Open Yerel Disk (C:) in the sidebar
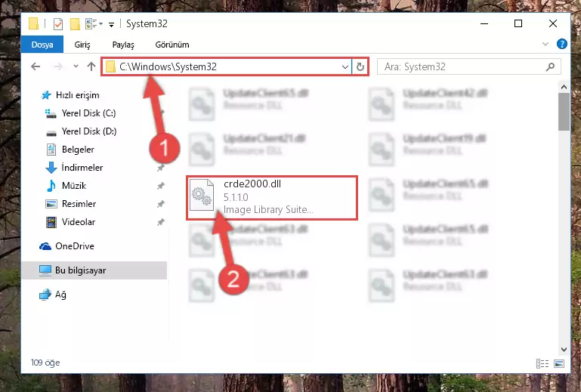The width and height of the screenshot is (581, 392). tap(88, 113)
